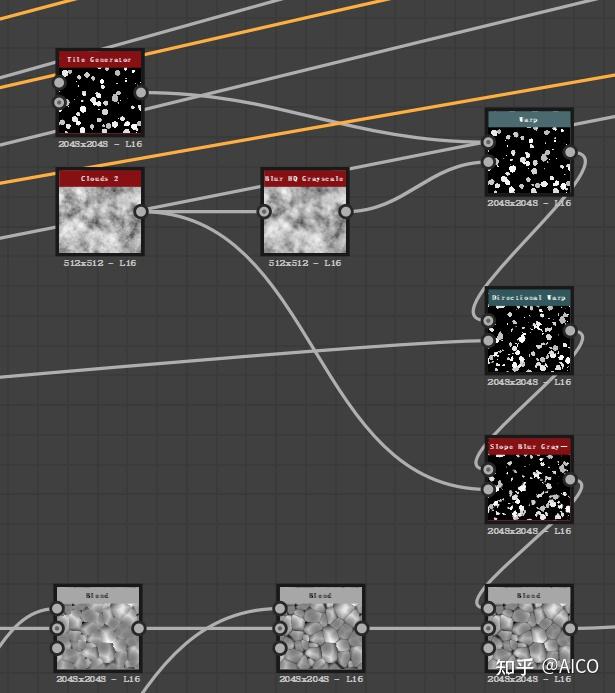Click the middle Blend node preview thumbnail

pos(321,636)
